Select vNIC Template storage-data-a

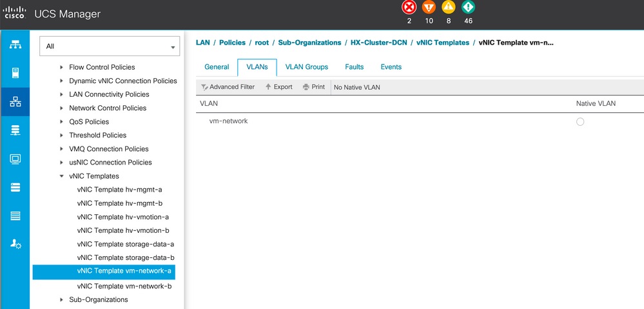pos(126,244)
